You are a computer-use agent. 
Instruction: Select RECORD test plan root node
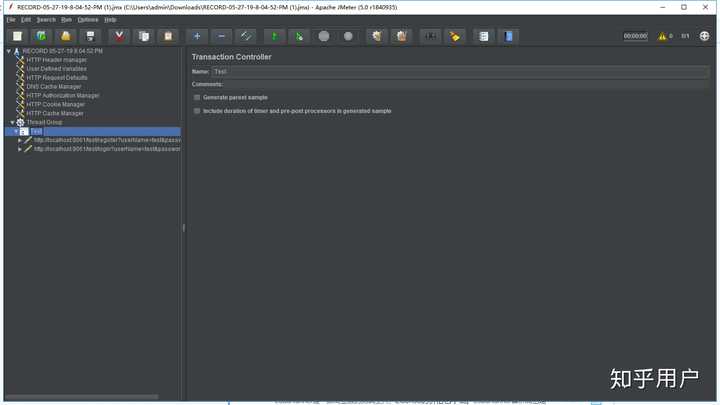tap(62, 51)
